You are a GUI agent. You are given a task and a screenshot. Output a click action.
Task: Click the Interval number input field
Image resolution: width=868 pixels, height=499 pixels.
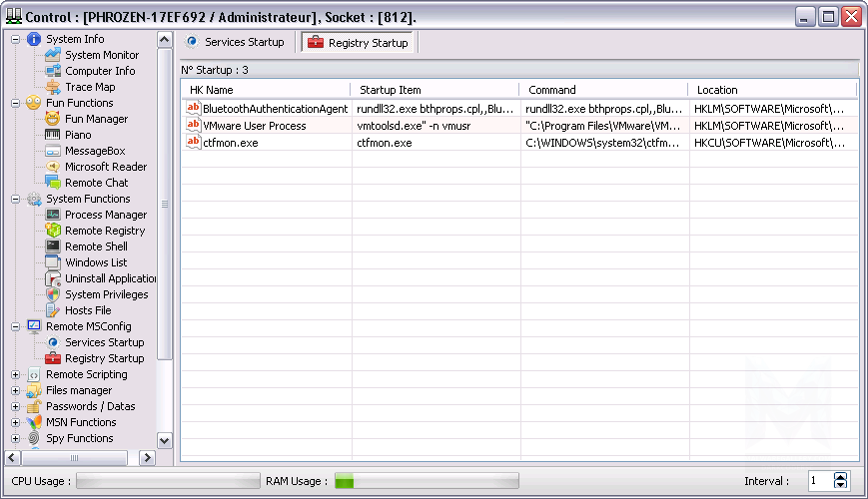tap(818, 481)
